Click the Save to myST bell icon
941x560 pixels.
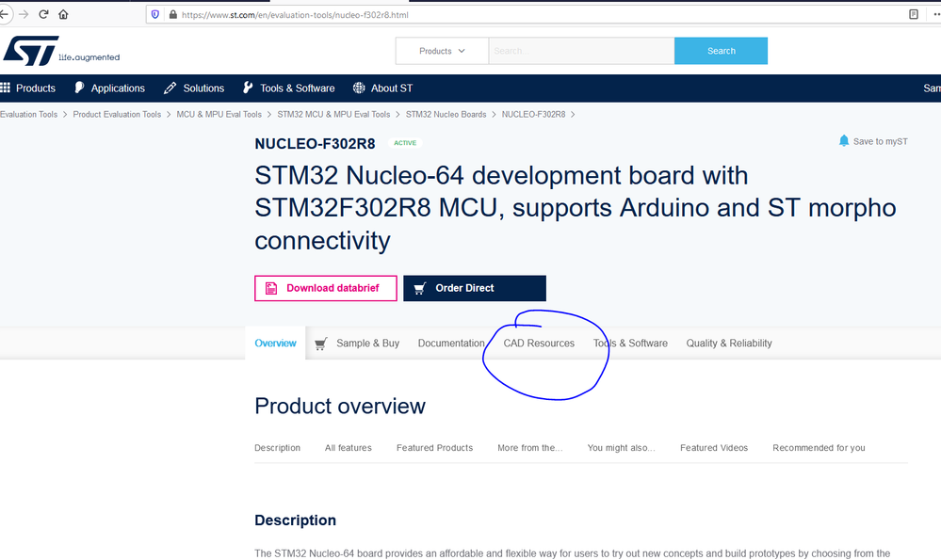[844, 141]
